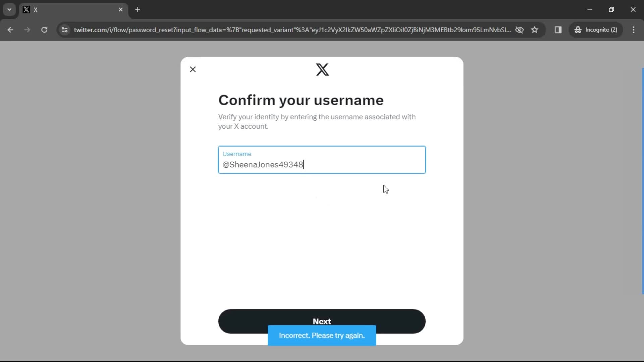Minimize the browser window
Screen dimensions: 644x362
tap(590, 10)
